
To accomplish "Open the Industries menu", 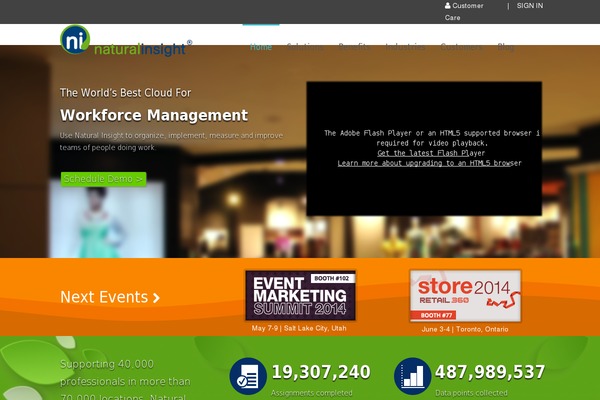I will (x=404, y=46).
